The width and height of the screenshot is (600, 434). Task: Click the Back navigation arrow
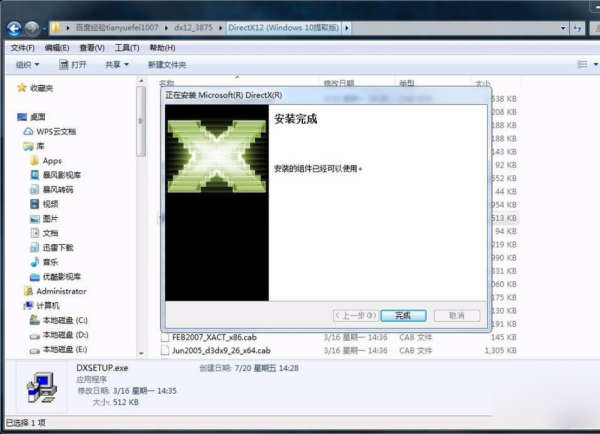tap(14, 28)
